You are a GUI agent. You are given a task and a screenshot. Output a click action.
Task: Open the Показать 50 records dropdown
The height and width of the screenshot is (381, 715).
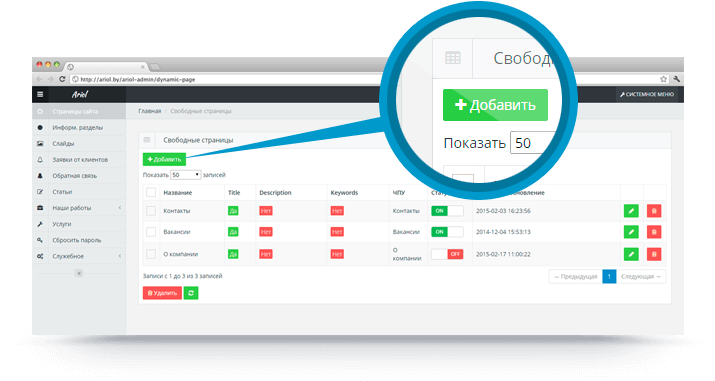[186, 175]
